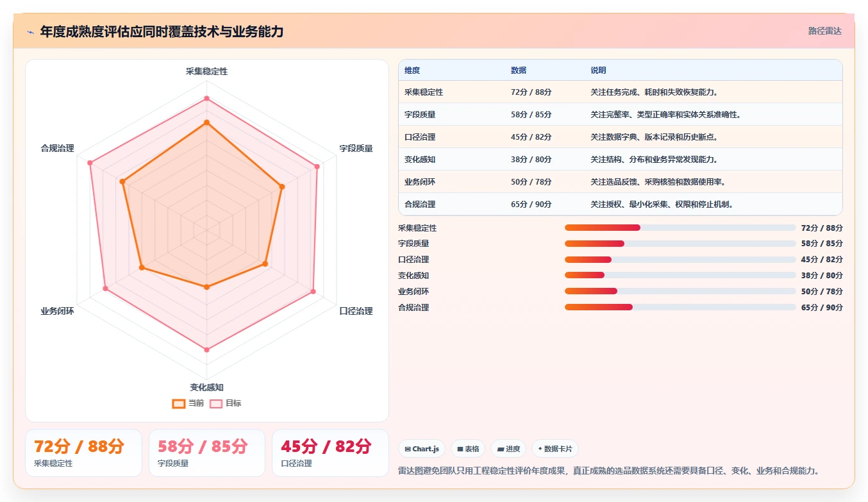Image resolution: width=868 pixels, height=502 pixels.
Task: Click the summary sentence beginning 雷达图避免团队
Action: 608,471
